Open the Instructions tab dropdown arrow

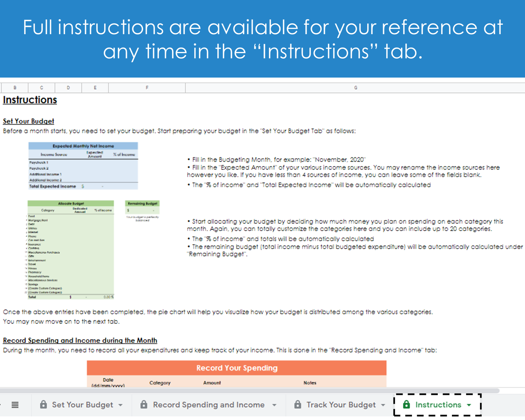pos(469,405)
